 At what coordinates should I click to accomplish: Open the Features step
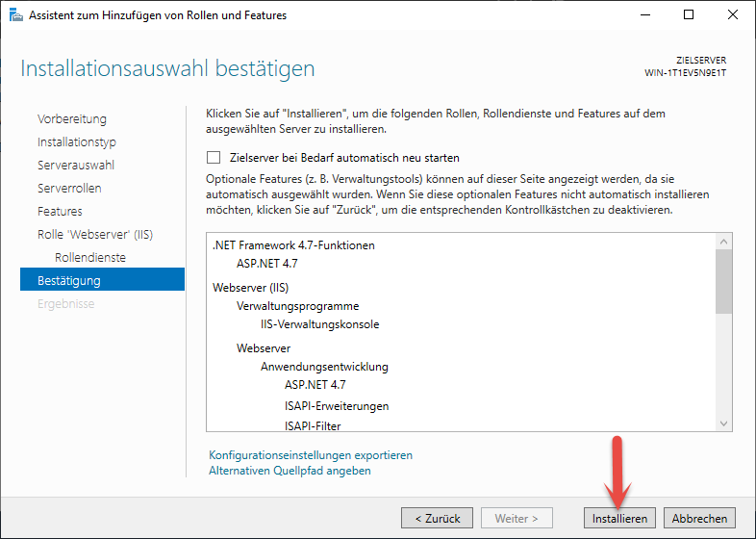click(60, 212)
